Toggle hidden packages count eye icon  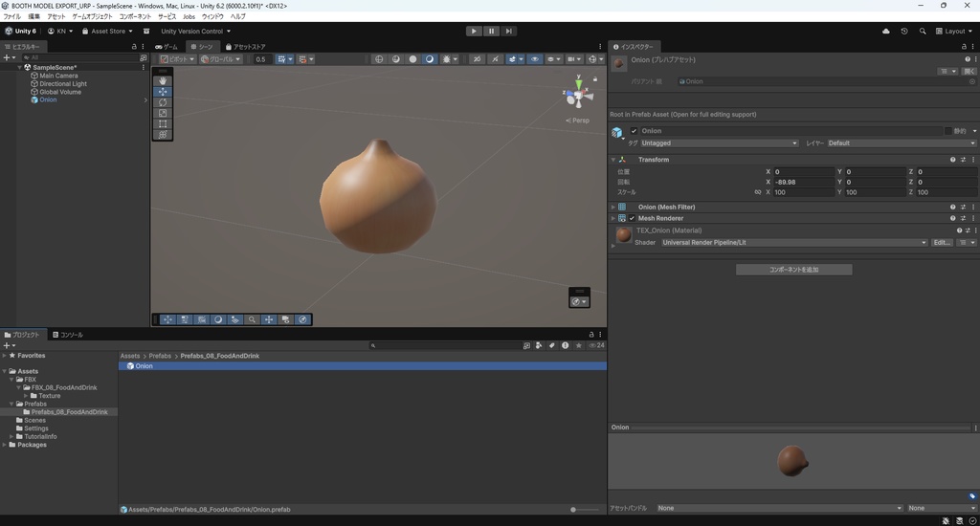597,345
